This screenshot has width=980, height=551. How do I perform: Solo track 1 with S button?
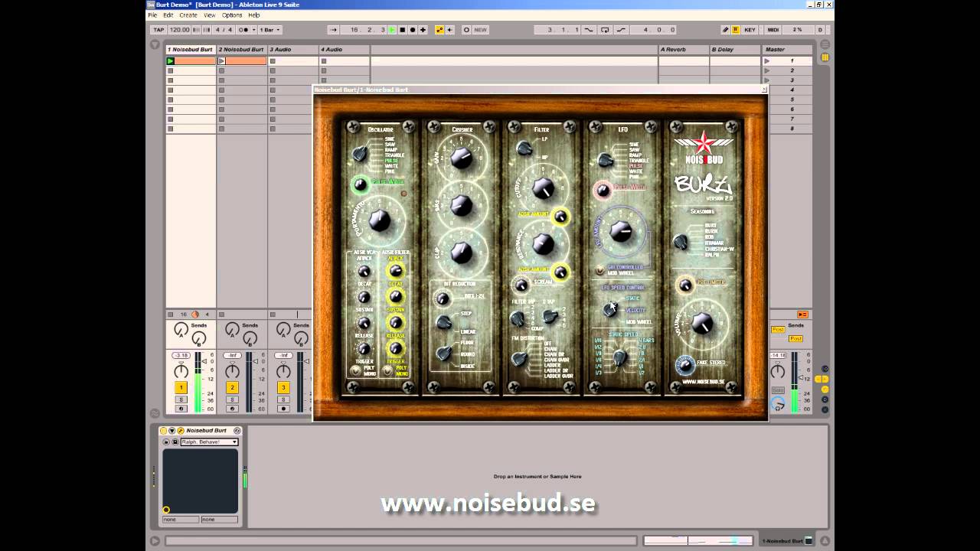181,399
